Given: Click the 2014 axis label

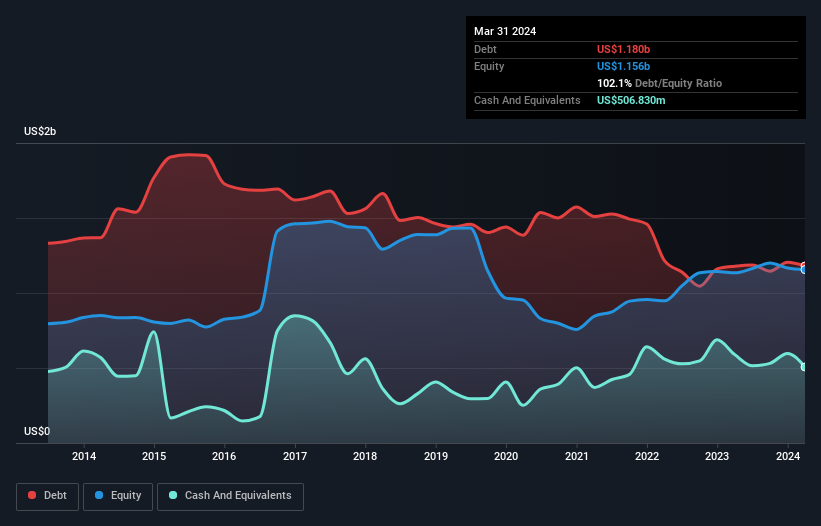Looking at the screenshot, I should (x=84, y=456).
